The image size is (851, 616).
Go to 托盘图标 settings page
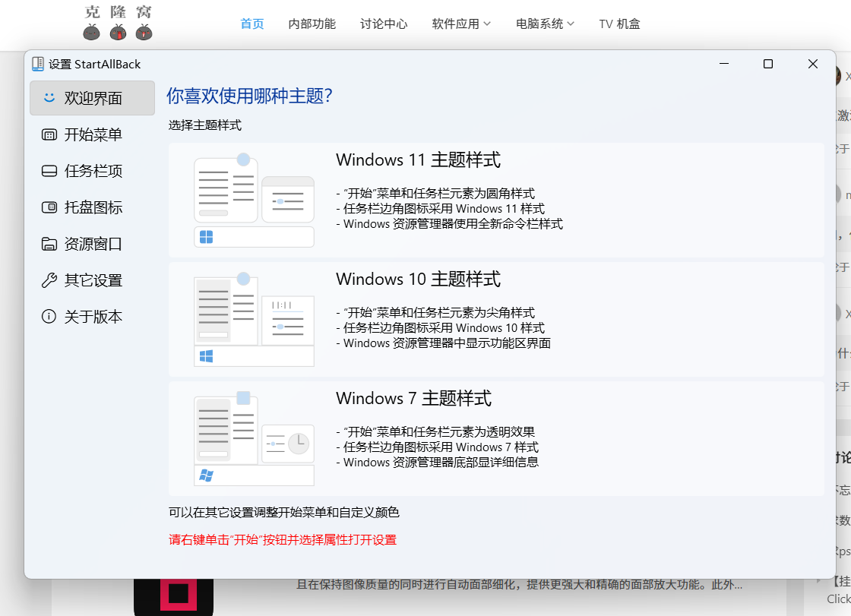(92, 207)
